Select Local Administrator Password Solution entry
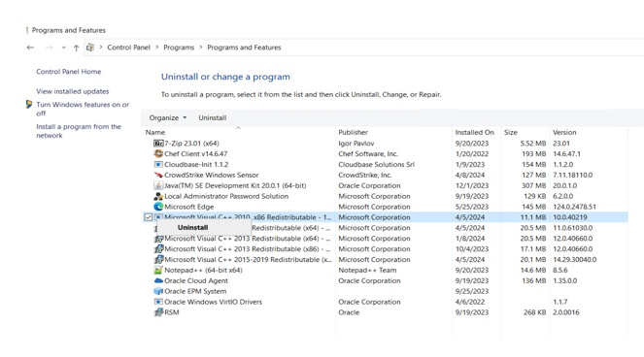Viewport: 644px width, 357px height. pos(226,197)
